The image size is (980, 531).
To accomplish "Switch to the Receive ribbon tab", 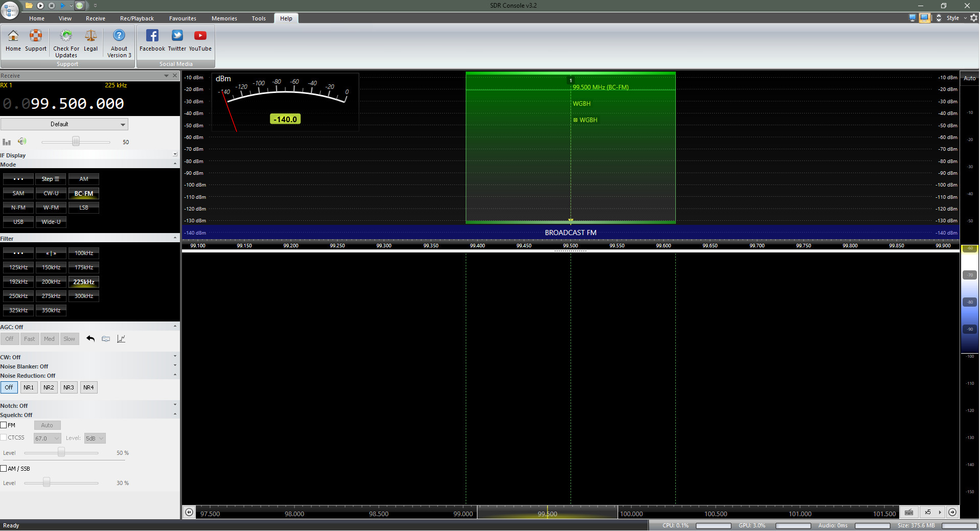I will (95, 18).
